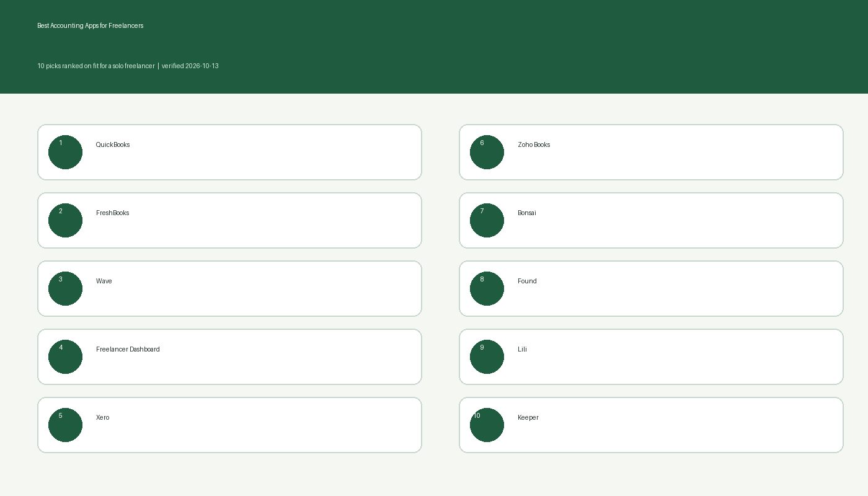Click the rank 4 badge beside Freelancer Dashboard

(65, 356)
